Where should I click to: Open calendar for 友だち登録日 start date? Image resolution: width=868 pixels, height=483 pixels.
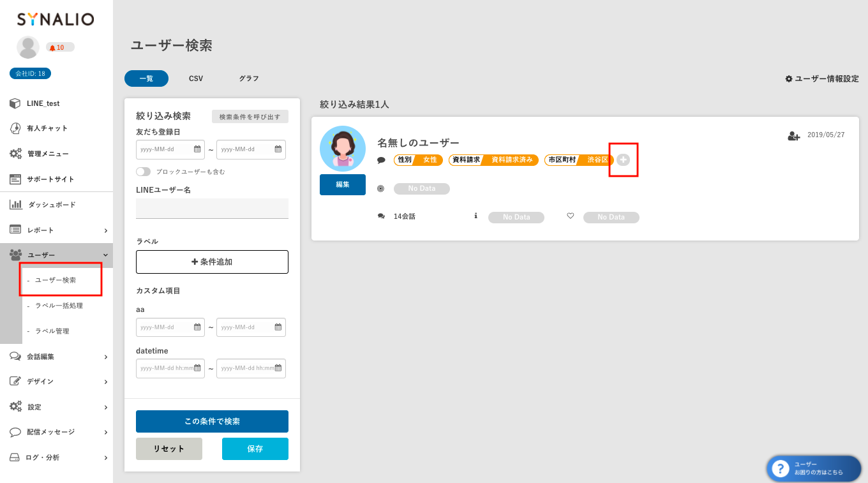tap(197, 149)
